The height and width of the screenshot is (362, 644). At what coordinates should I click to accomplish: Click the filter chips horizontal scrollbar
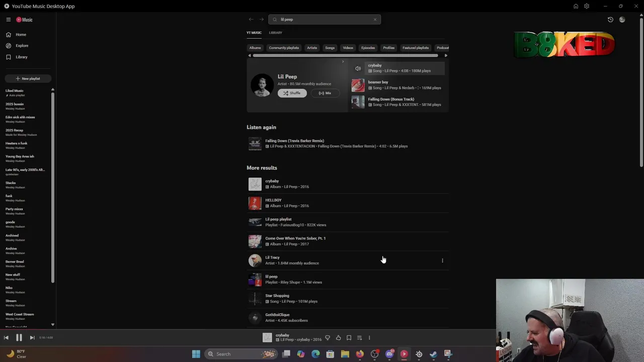(x=345, y=56)
